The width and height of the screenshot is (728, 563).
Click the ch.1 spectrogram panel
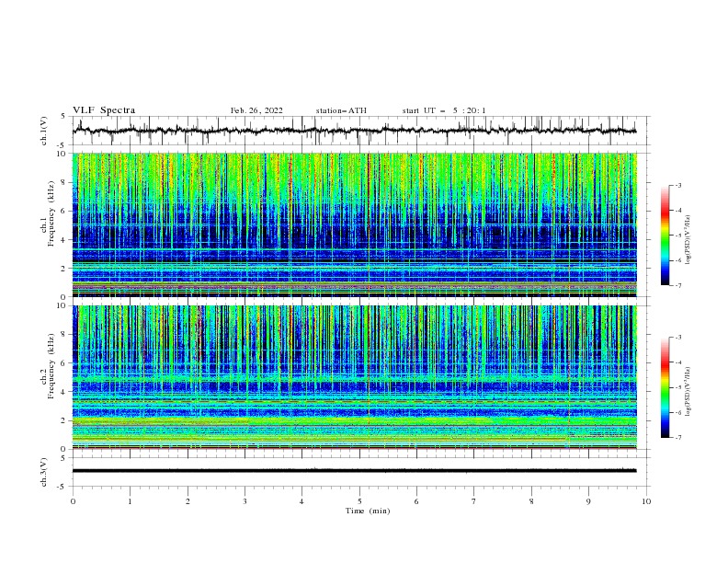tap(355, 224)
